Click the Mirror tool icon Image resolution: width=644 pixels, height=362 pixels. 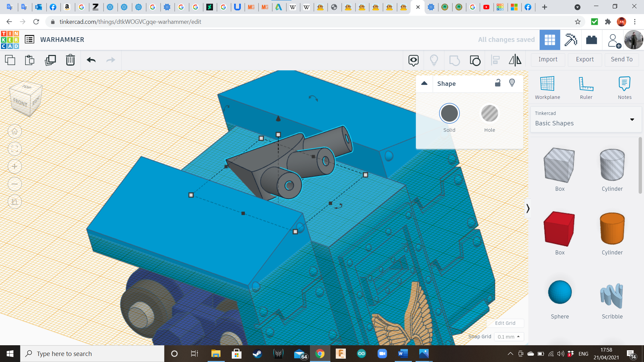point(515,60)
